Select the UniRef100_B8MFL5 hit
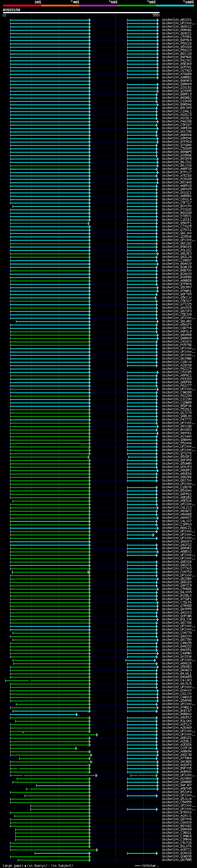Viewport: 197px width, 868px height. click(x=176, y=95)
